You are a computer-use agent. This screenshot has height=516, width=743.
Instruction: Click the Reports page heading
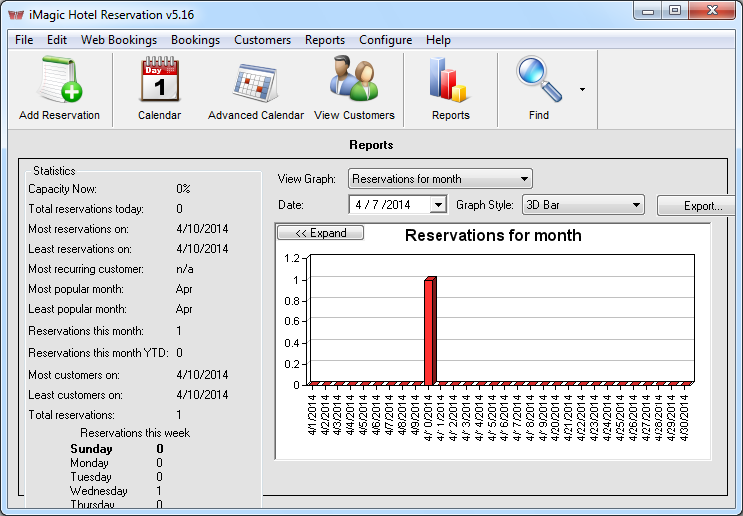(x=371, y=145)
